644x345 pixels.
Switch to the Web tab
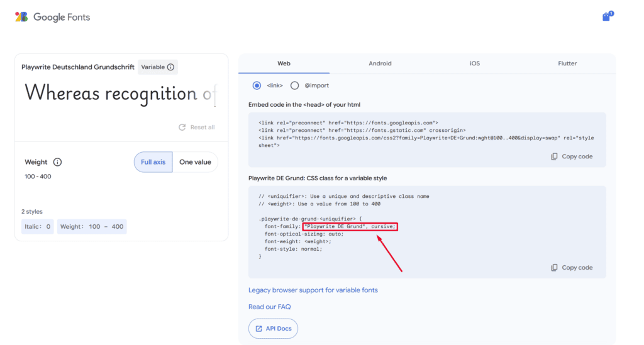tap(284, 63)
